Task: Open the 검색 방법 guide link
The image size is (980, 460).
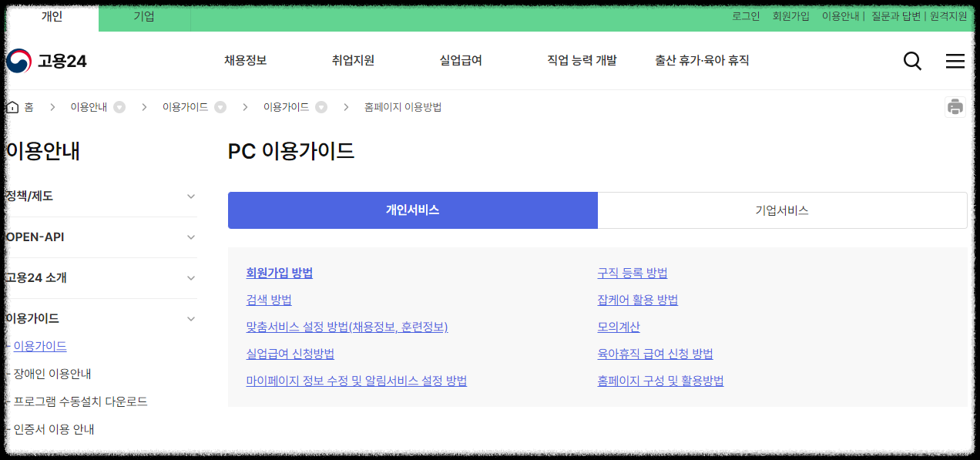Action: click(269, 301)
